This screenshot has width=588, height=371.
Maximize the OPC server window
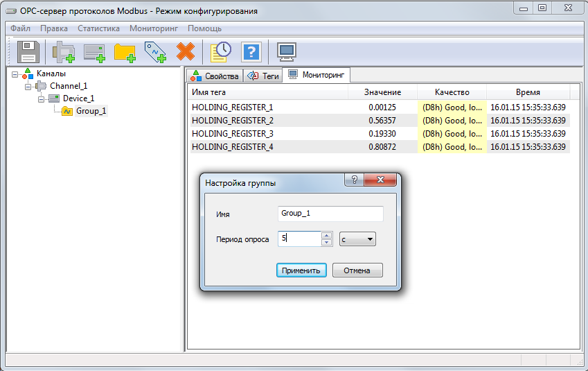542,8
